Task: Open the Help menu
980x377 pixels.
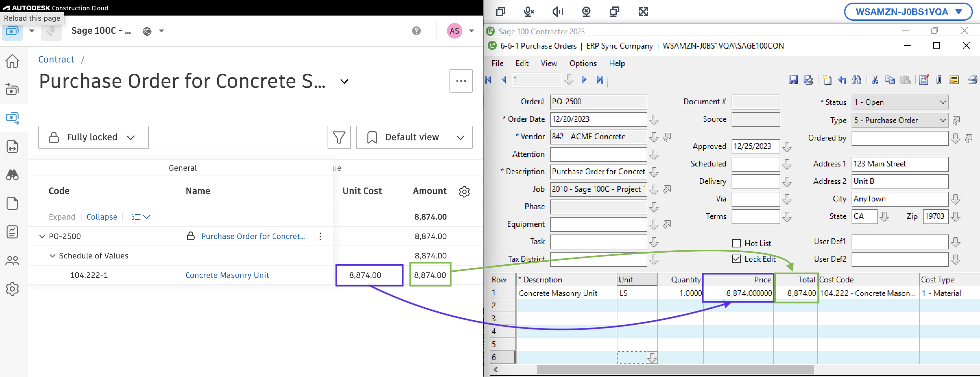Action: (617, 63)
